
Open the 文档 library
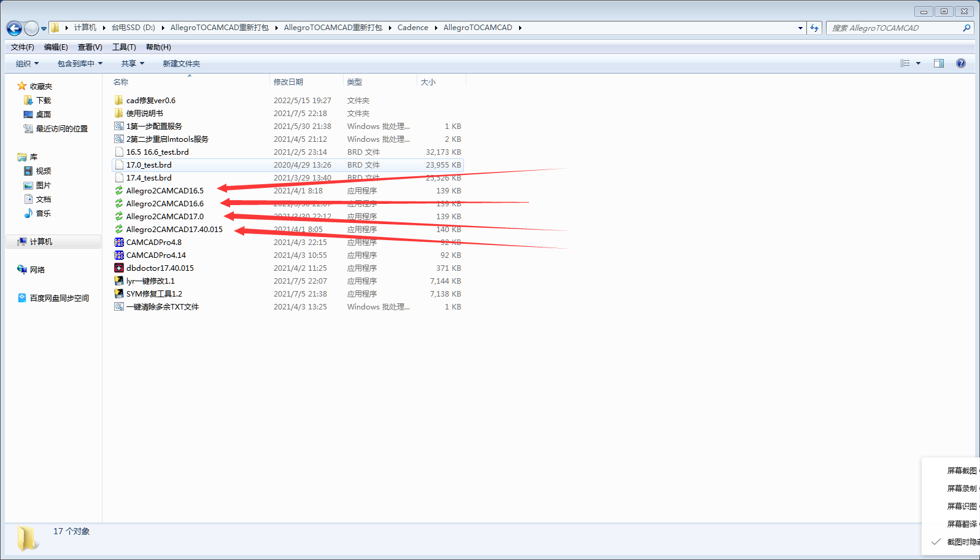coord(44,199)
